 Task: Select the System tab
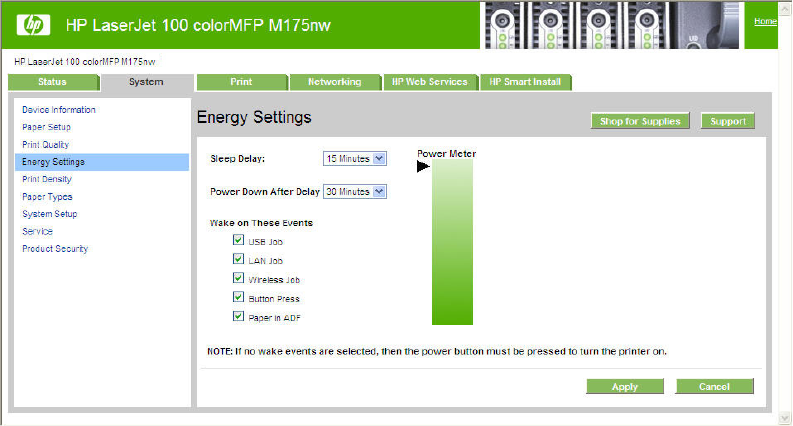pyautogui.click(x=146, y=82)
